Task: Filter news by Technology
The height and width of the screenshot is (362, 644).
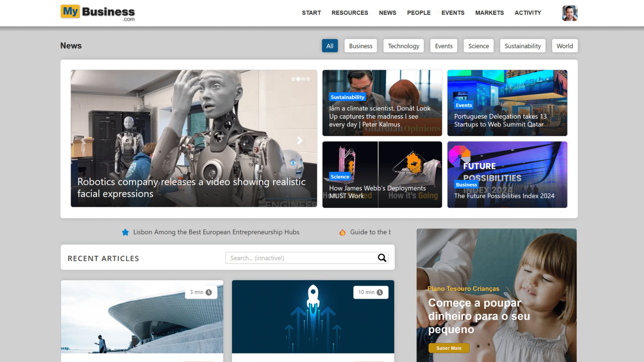Action: click(x=403, y=46)
